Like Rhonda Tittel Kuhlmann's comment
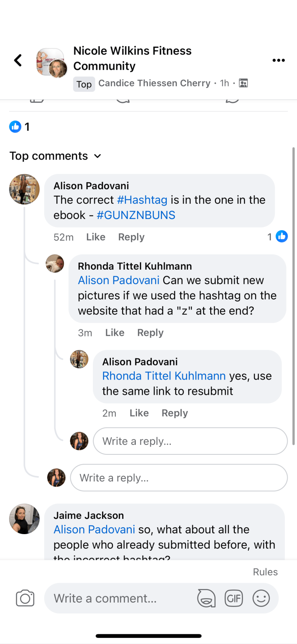The width and height of the screenshot is (297, 644). pyautogui.click(x=115, y=332)
